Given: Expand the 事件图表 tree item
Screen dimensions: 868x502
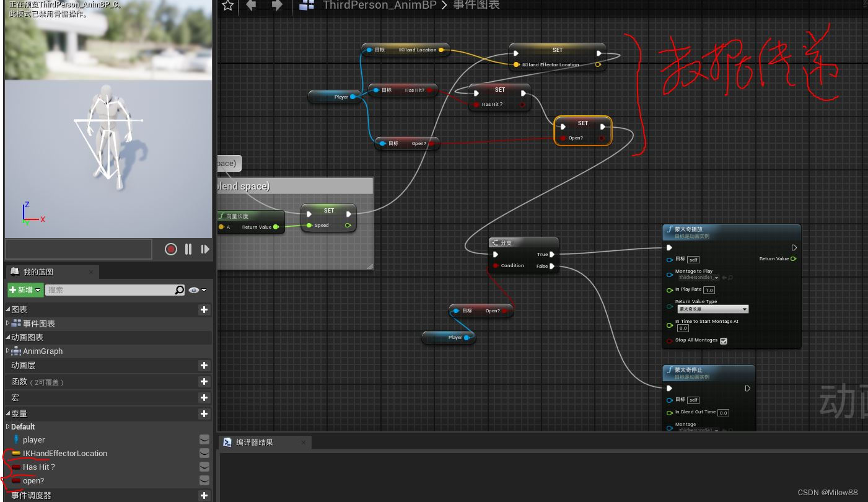Looking at the screenshot, I should point(8,324).
